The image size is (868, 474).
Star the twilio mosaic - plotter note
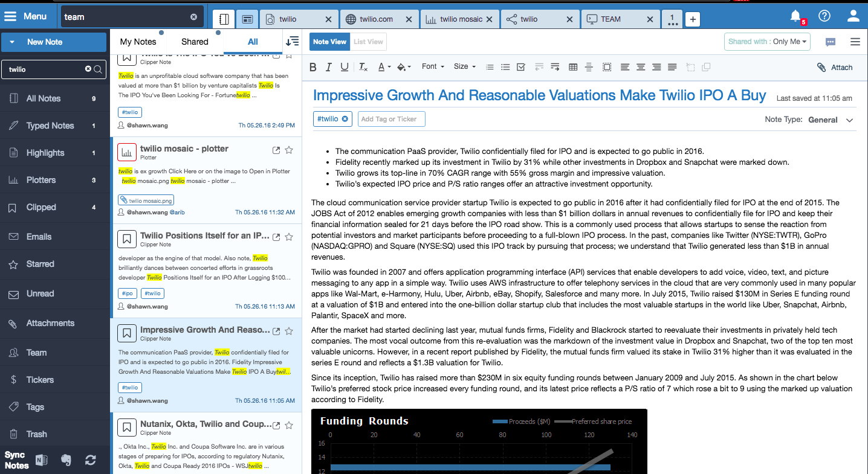point(289,150)
